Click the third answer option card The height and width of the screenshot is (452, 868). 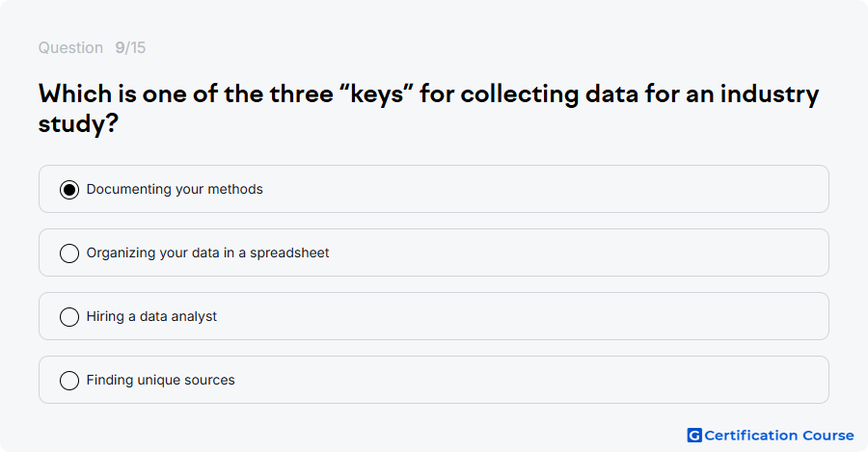[x=434, y=316]
